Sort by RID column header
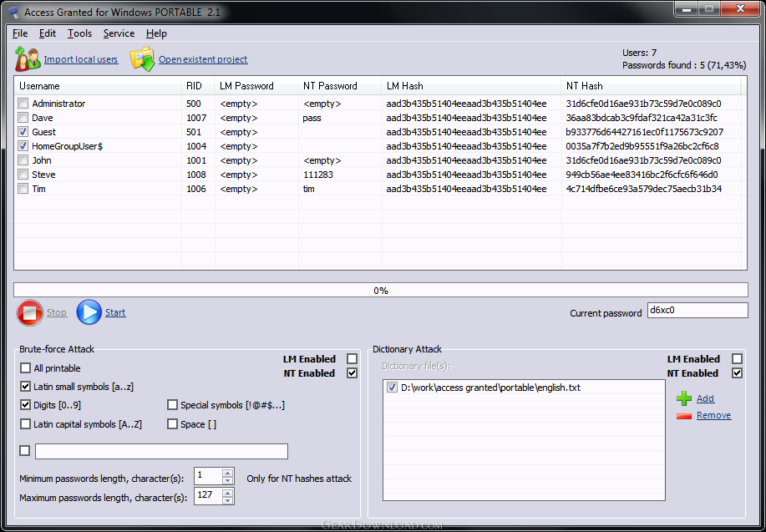 pos(198,86)
